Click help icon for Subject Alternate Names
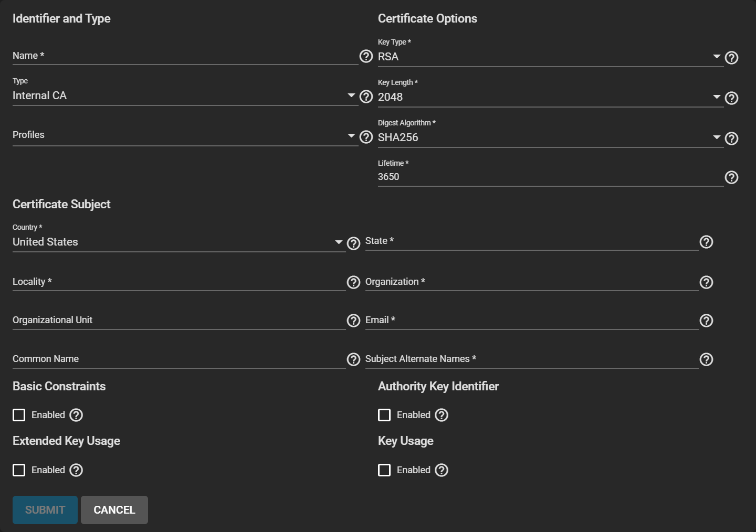The height and width of the screenshot is (532, 756). pyautogui.click(x=706, y=359)
